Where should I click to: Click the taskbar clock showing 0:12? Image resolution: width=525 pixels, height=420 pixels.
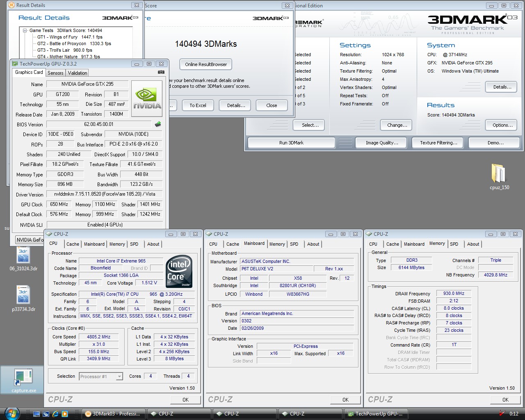[514, 414]
